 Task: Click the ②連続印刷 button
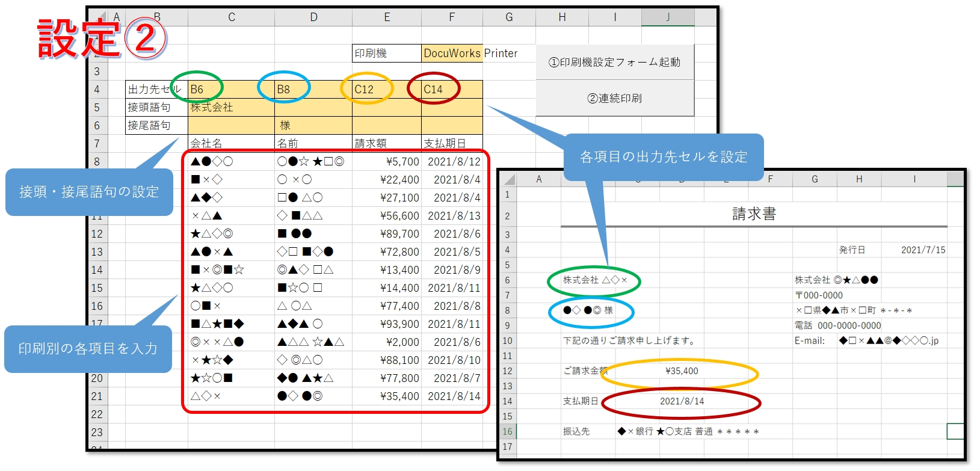[x=615, y=98]
